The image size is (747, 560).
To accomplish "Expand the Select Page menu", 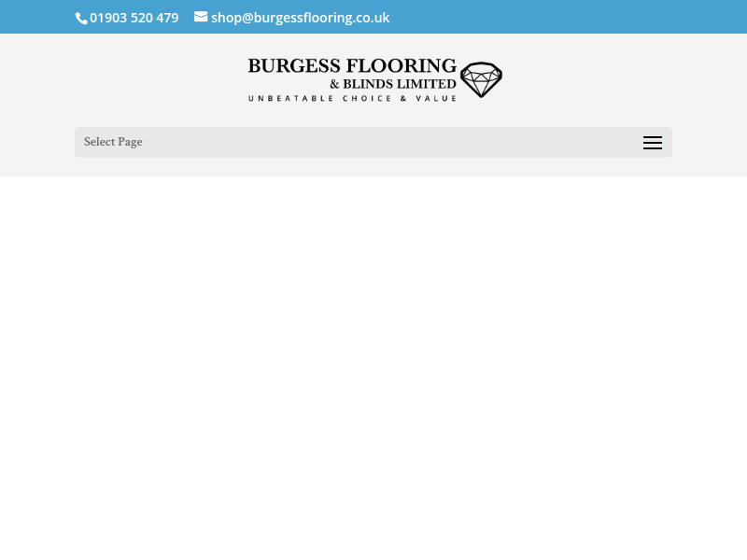I will click(373, 142).
